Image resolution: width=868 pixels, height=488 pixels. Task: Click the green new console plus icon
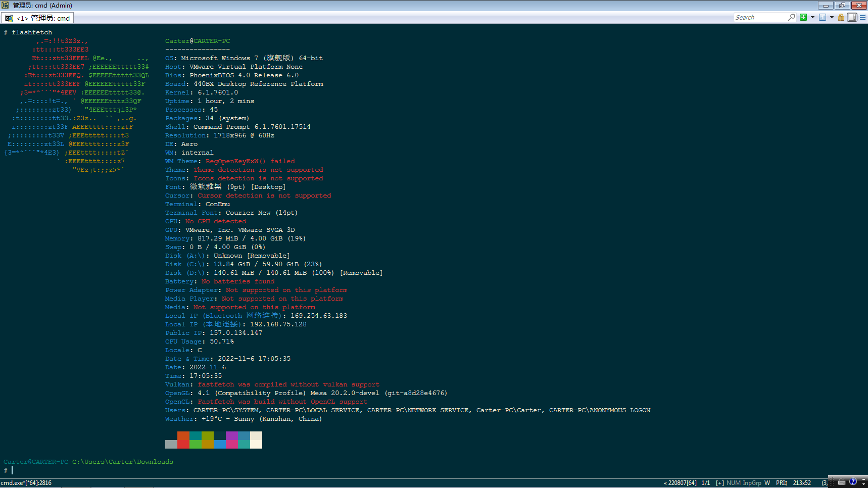(x=803, y=17)
